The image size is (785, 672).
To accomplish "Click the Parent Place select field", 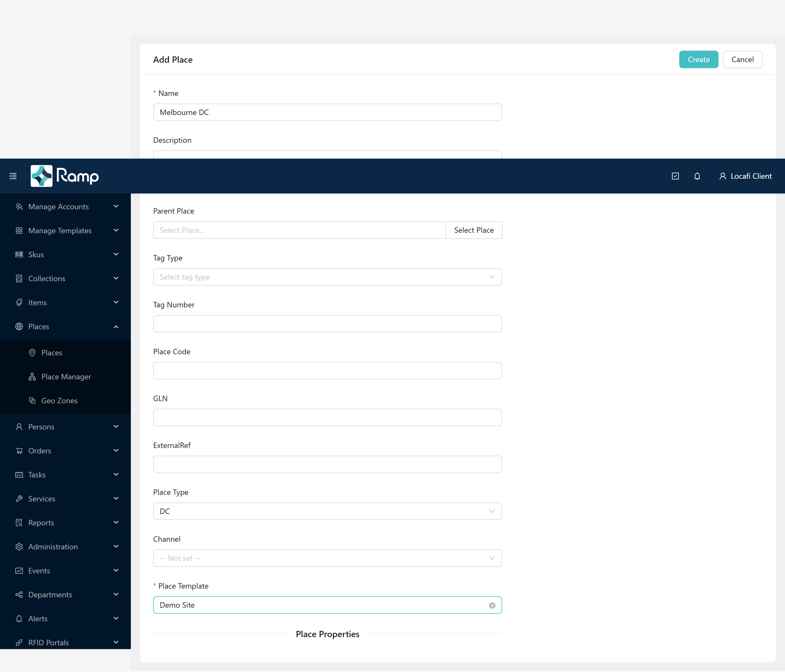I will pos(299,230).
